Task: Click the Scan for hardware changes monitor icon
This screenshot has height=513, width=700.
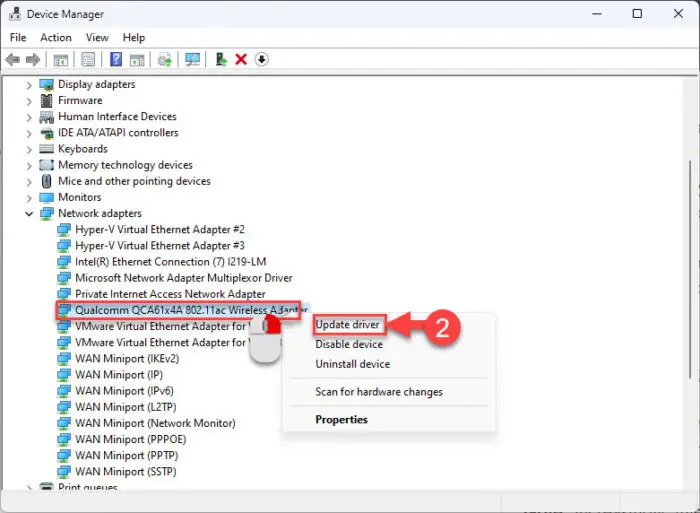Action: [x=192, y=59]
